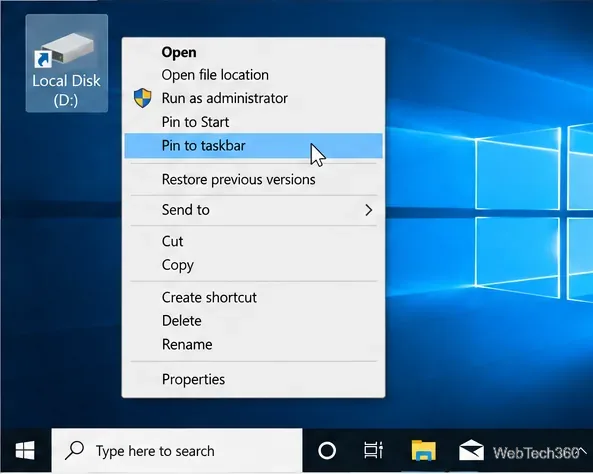
Task: Expand the Send to submenu
Action: click(253, 210)
